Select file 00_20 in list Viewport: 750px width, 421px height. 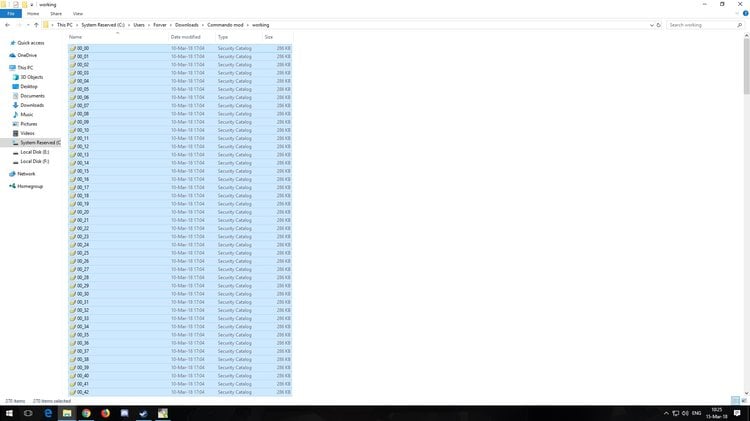pyautogui.click(x=180, y=212)
